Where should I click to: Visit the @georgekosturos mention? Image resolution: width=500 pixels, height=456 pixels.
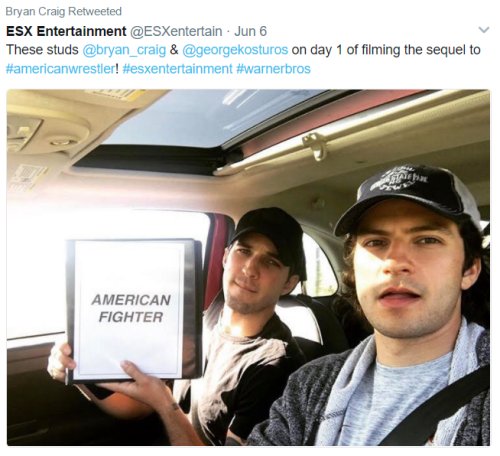(235, 50)
